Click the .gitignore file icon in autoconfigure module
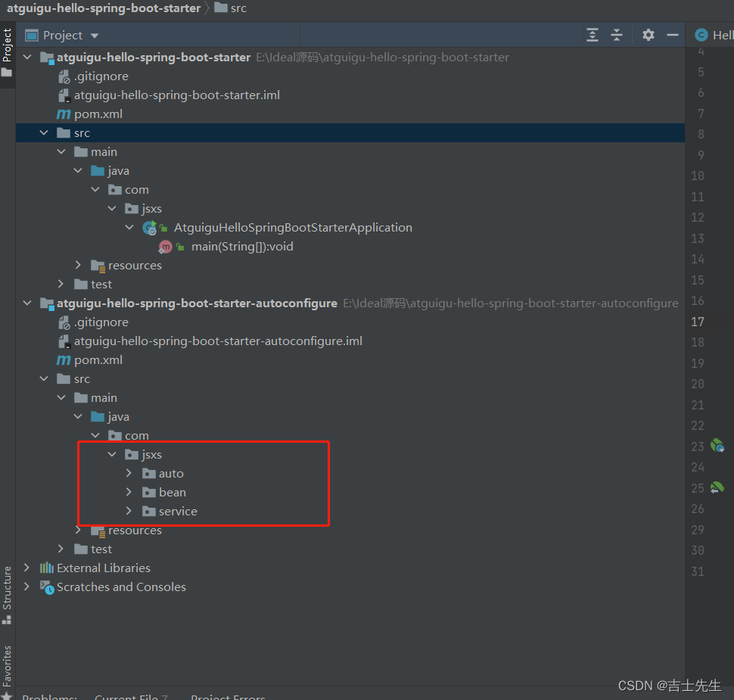734x700 pixels. pyautogui.click(x=64, y=322)
